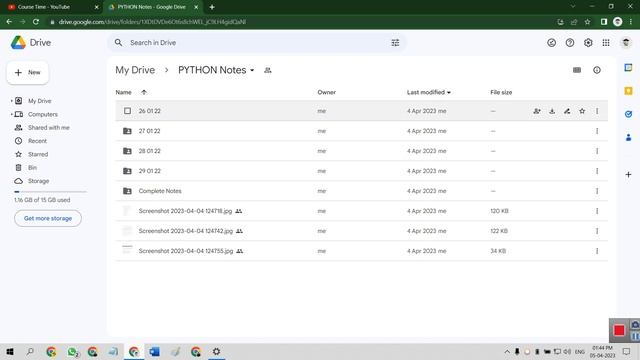Image resolution: width=640 pixels, height=360 pixels.
Task: Open more actions for Complete Notes
Action: coord(597,191)
